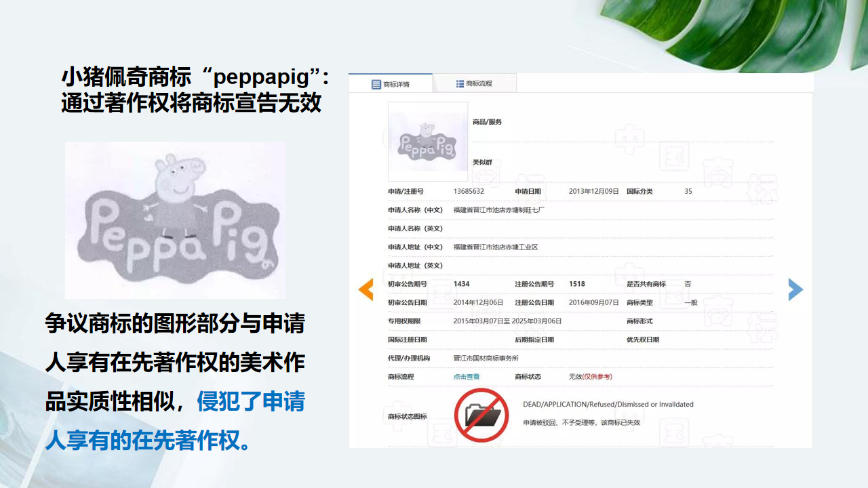Click the list icon beside 商标流程
The width and height of the screenshot is (868, 488).
(460, 83)
